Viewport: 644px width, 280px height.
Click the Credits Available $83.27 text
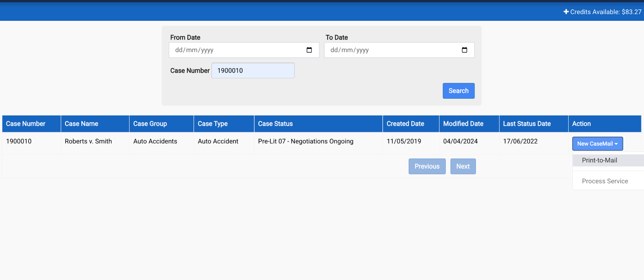605,12
